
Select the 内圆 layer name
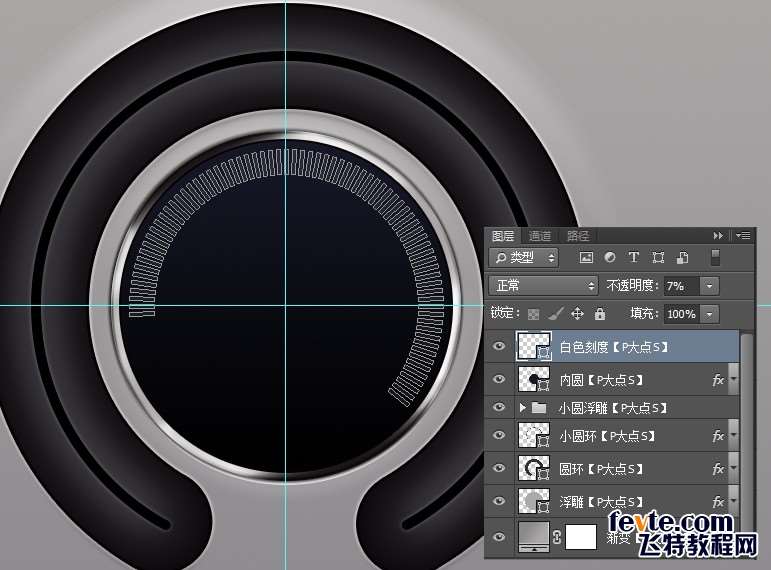coord(601,380)
